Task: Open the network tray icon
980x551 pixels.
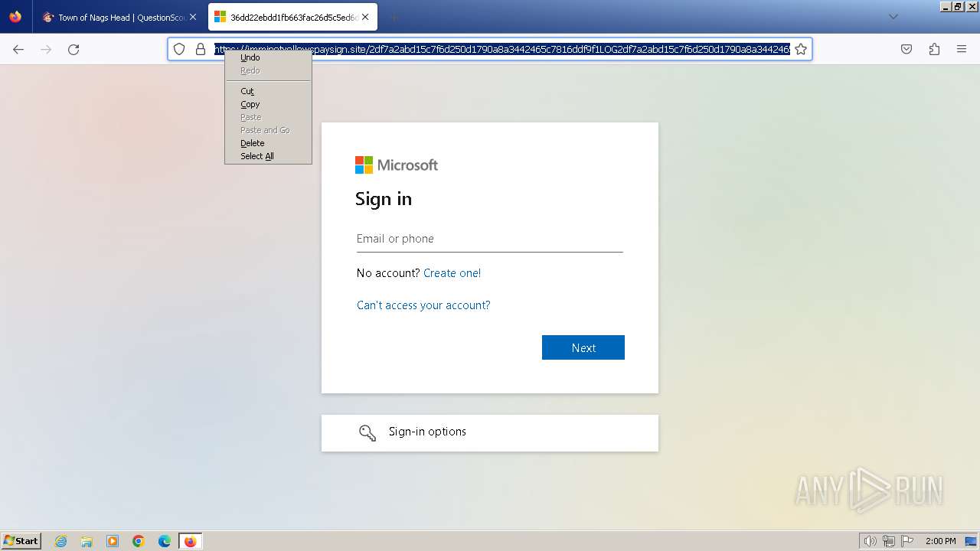Action: [x=889, y=541]
